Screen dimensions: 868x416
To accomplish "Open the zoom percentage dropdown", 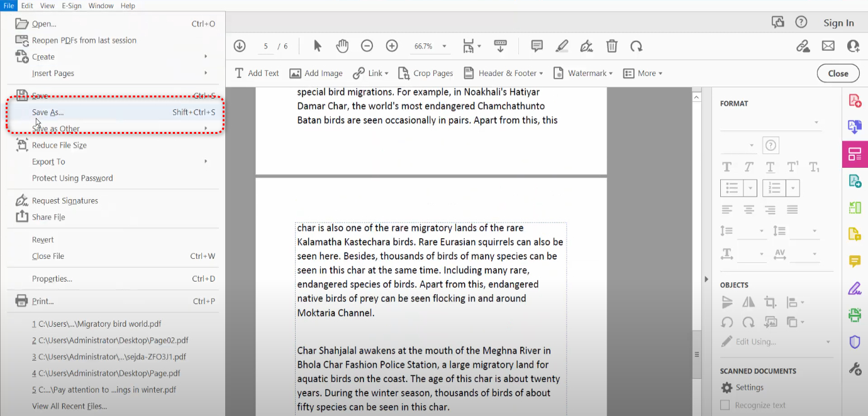I will (x=444, y=46).
